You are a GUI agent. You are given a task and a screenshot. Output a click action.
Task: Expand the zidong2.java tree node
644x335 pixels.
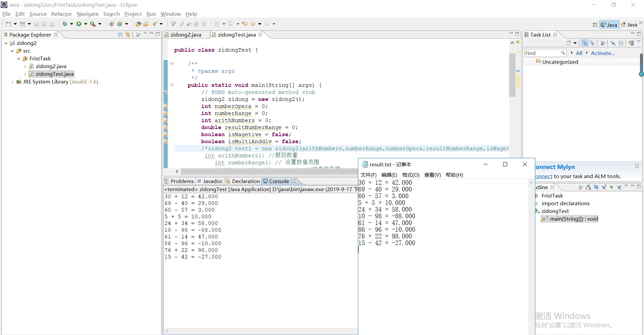point(25,66)
